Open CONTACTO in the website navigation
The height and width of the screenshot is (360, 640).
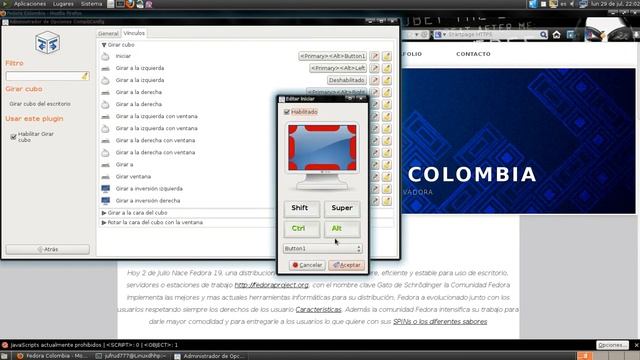(x=473, y=54)
